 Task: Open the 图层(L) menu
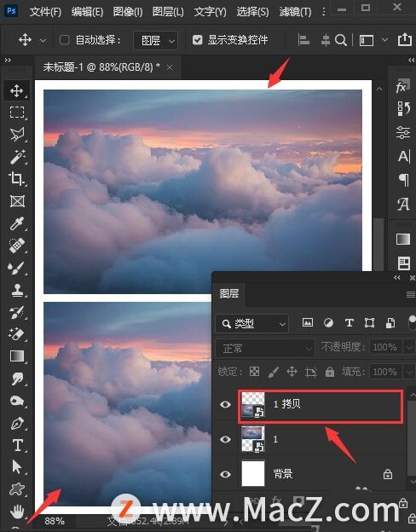click(x=168, y=12)
